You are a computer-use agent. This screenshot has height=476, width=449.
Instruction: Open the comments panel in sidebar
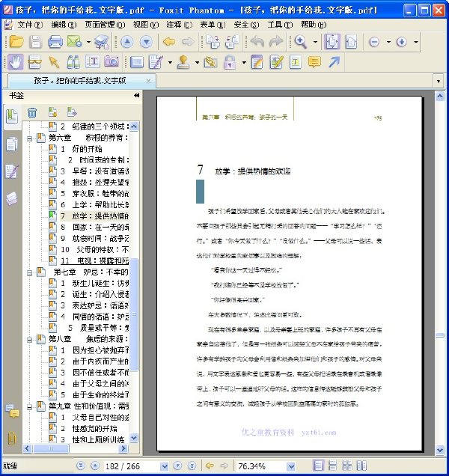pos(13,411)
